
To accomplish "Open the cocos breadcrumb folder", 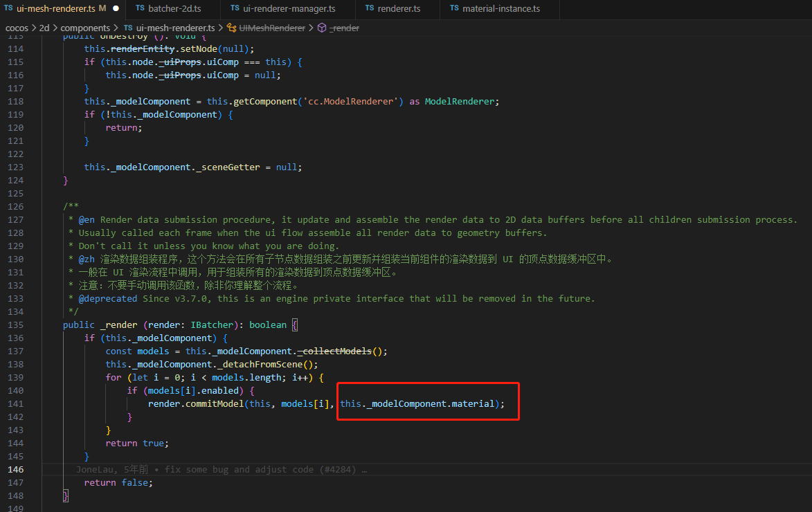I will pyautogui.click(x=17, y=28).
